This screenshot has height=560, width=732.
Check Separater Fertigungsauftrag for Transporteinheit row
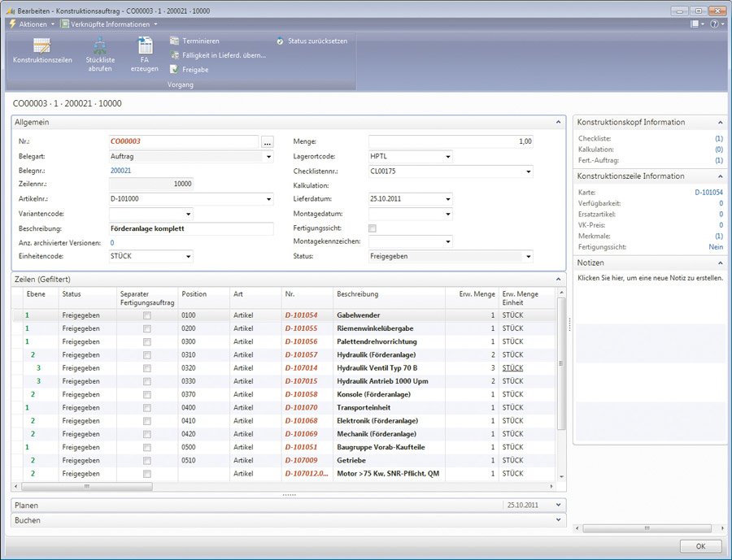(147, 407)
